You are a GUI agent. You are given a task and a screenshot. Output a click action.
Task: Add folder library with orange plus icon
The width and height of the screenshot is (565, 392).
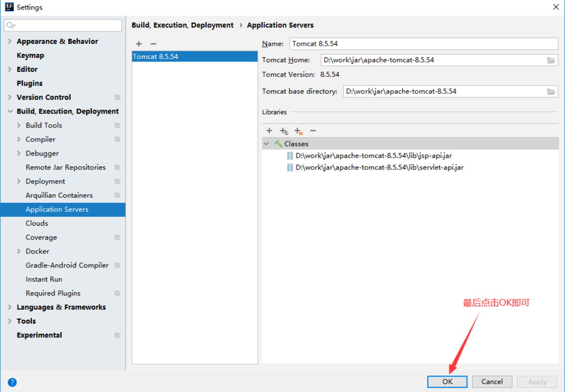coord(298,131)
